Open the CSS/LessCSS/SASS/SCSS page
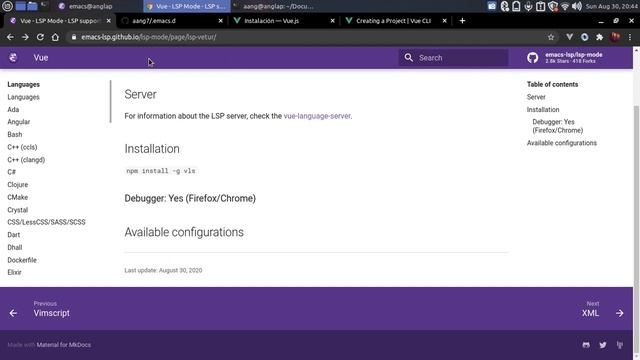Image resolution: width=640 pixels, height=360 pixels. click(46, 222)
